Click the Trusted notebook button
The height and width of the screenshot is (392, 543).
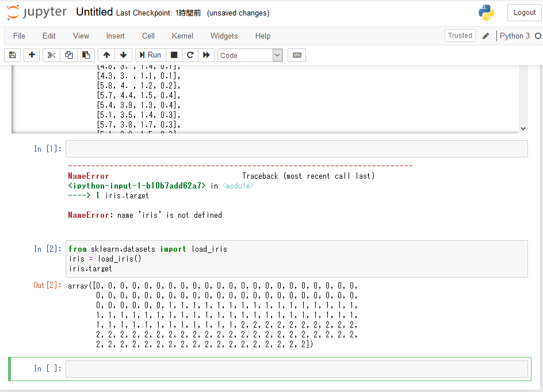coord(460,36)
